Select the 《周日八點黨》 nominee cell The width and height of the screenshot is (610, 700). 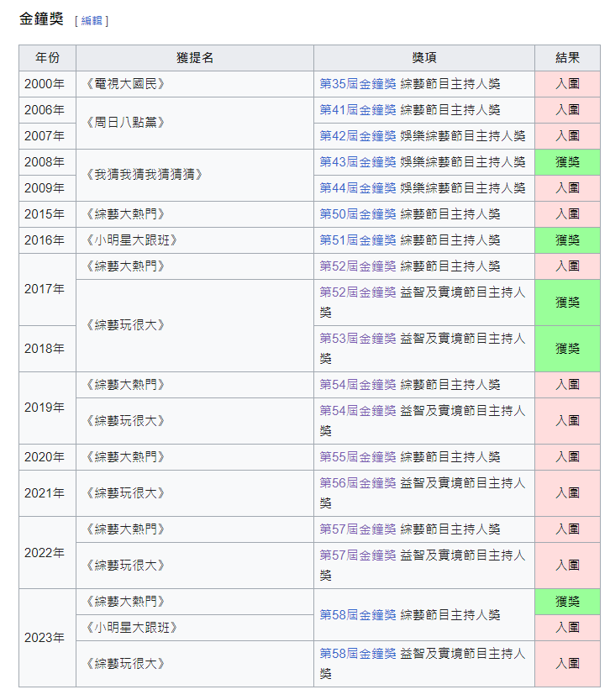click(126, 123)
